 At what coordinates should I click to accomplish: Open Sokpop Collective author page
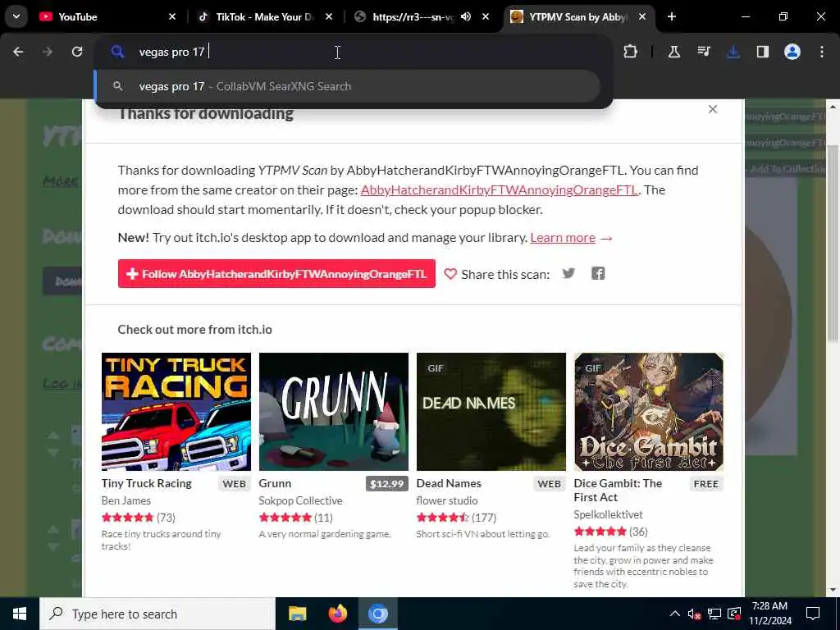[x=300, y=500]
